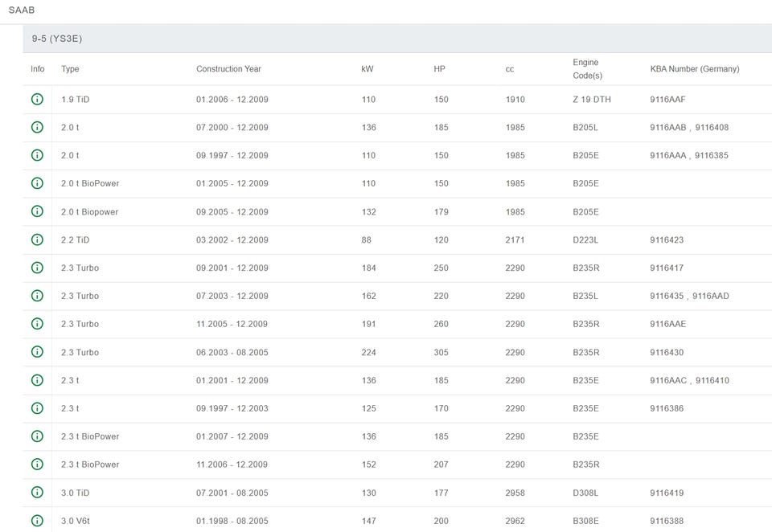View info icon for 2.3 t BioPower 152 kW
Screen dimensions: 772x532
coord(37,464)
